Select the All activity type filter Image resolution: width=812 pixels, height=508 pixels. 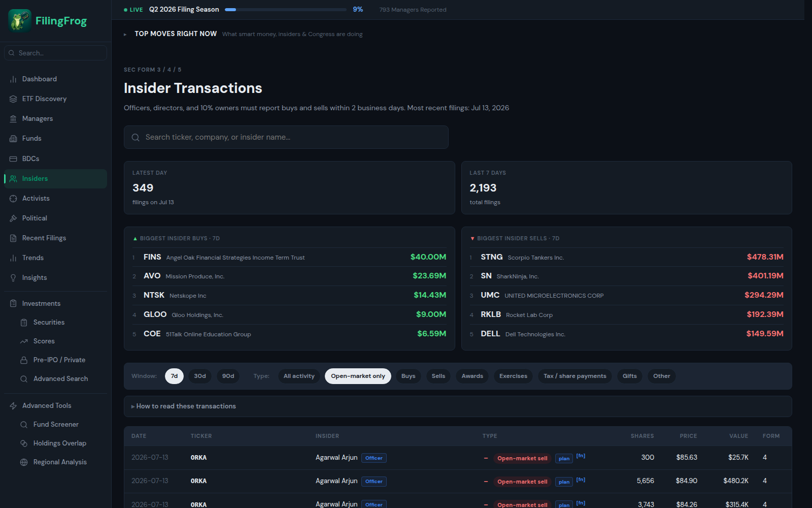pyautogui.click(x=299, y=376)
